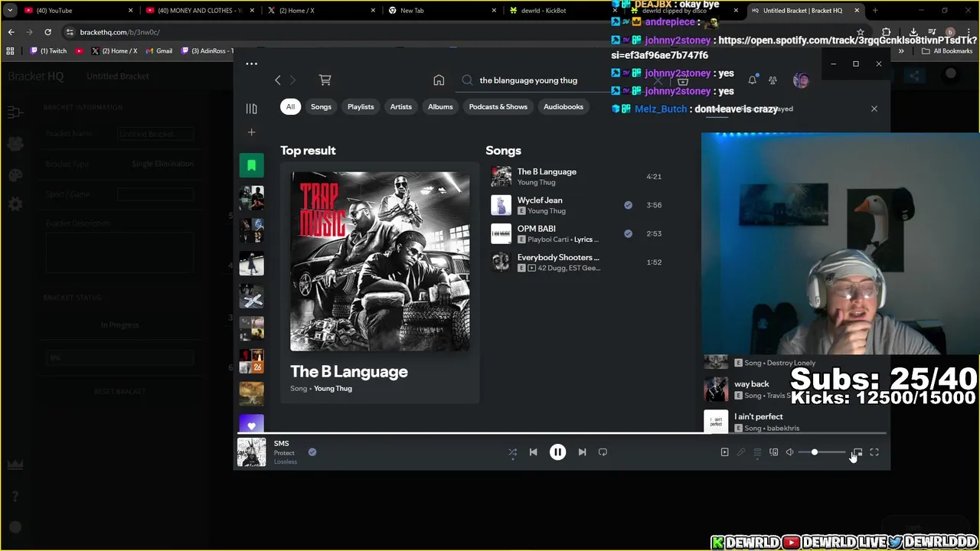Toggle repeat in Spotify player bar

603,452
